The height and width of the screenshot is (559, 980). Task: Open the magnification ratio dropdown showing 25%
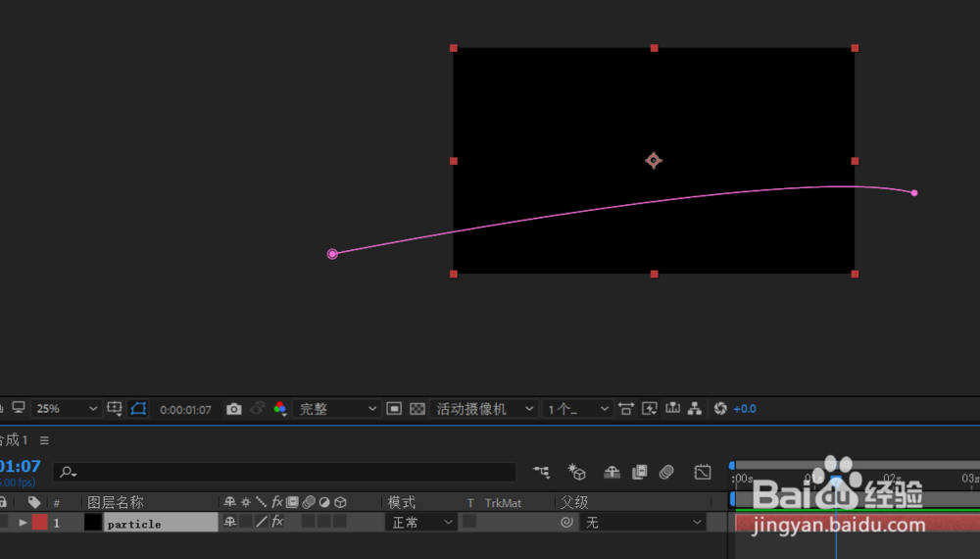click(67, 408)
